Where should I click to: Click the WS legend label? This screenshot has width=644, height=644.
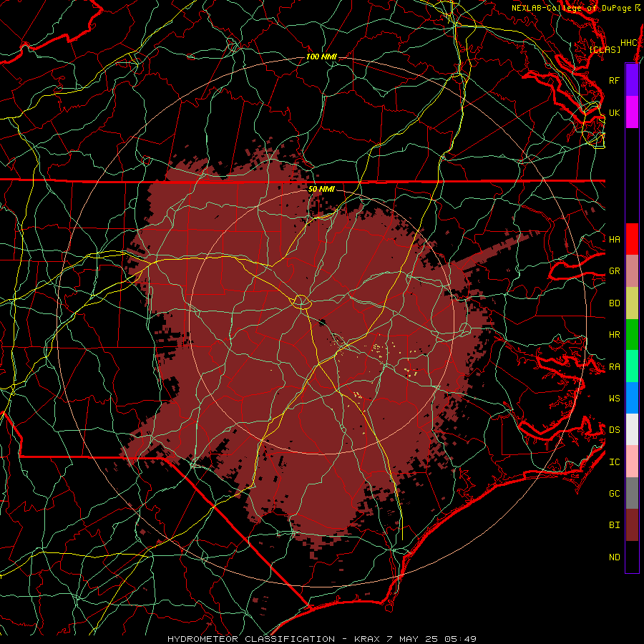click(x=614, y=398)
